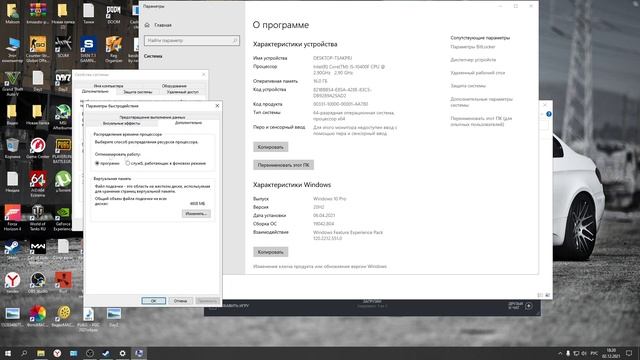640x360 pixels.
Task: Open Предотвращение выполнения данных tab
Action: coord(152,117)
